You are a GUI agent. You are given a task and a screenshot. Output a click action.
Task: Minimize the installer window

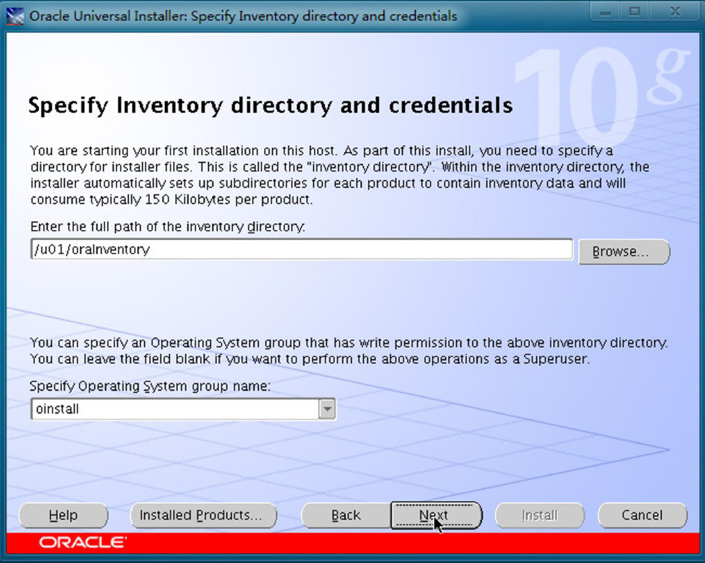605,12
